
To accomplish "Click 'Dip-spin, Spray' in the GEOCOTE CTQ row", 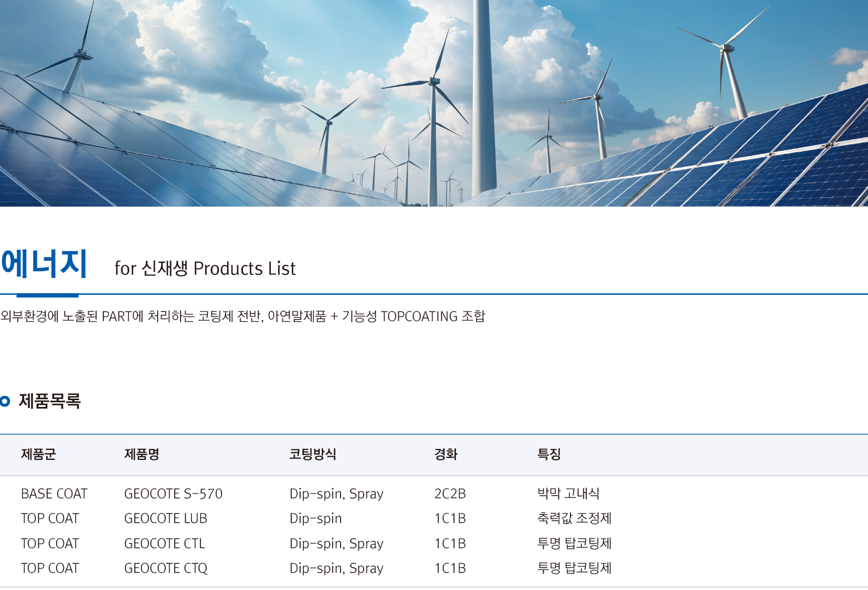I will 336,568.
